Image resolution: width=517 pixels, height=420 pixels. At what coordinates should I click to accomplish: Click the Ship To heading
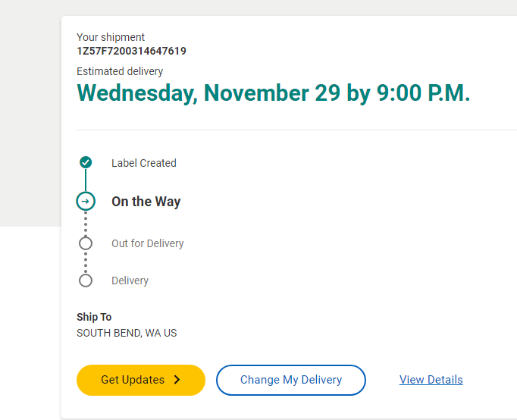point(94,317)
